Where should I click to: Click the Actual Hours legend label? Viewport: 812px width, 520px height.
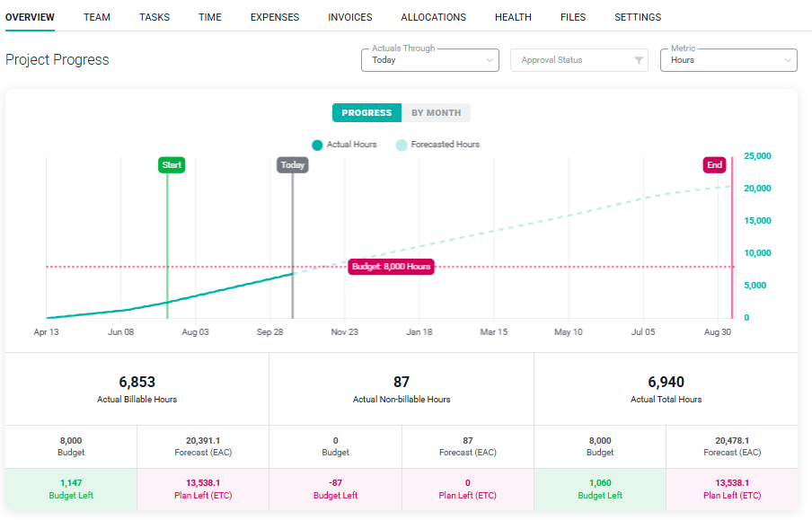[351, 145]
